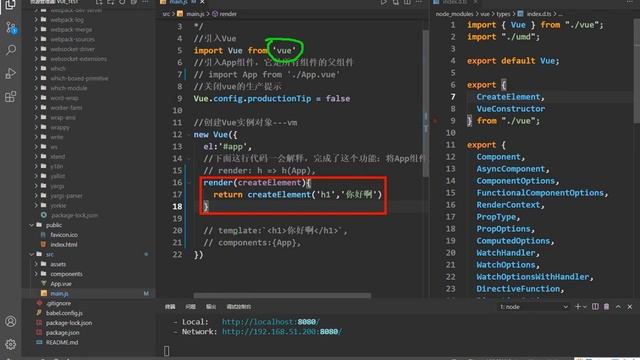Close the terminal panel
The height and width of the screenshot is (360, 640).
630,307
